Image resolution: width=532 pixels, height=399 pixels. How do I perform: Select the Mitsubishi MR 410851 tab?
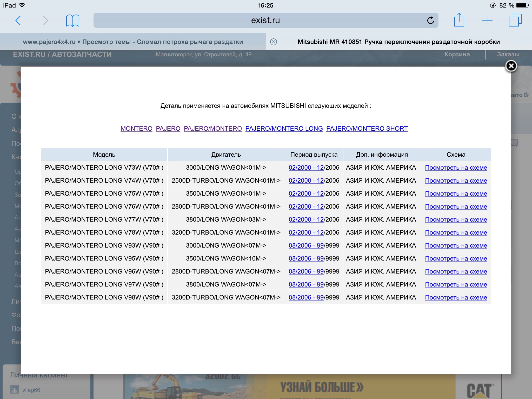[398, 42]
